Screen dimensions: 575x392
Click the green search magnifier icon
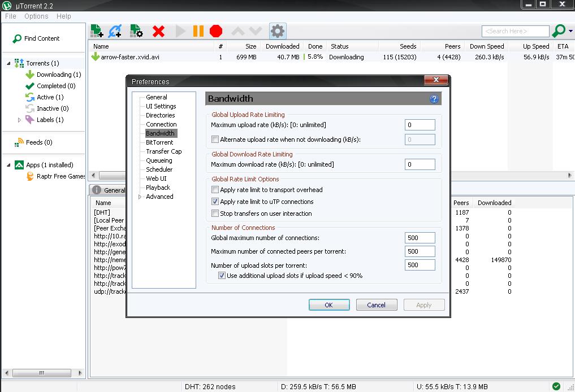(x=559, y=31)
